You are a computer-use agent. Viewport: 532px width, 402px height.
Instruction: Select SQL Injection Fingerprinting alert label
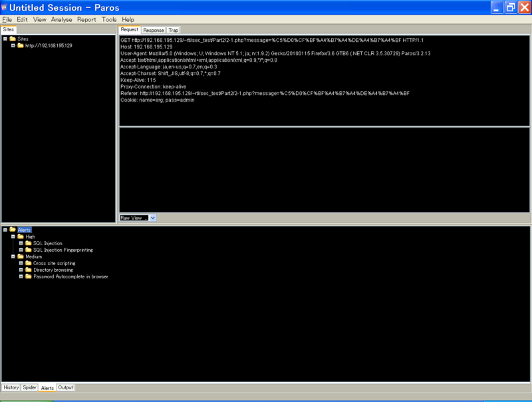(x=63, y=250)
